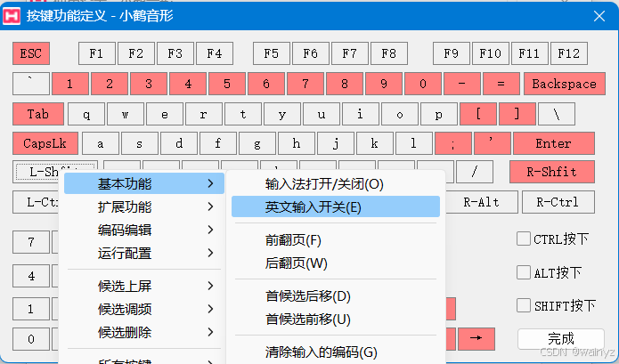Image resolution: width=619 pixels, height=364 pixels.
Task: Select the number 1 key in top row
Action: click(x=69, y=84)
